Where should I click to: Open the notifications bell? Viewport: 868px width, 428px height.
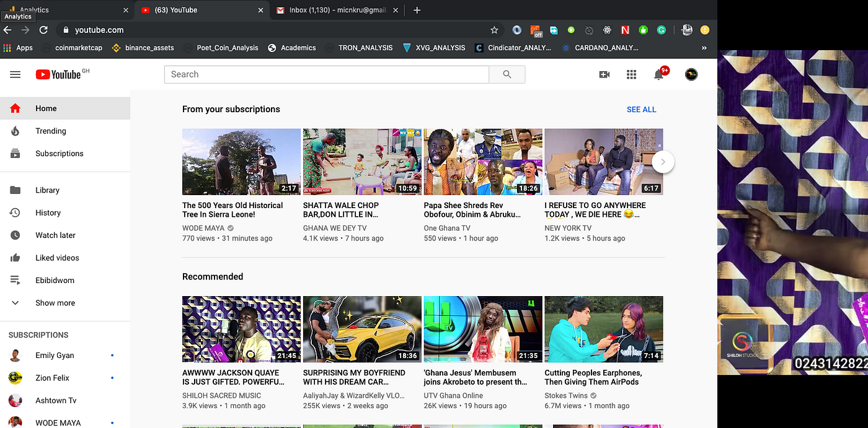(x=659, y=74)
